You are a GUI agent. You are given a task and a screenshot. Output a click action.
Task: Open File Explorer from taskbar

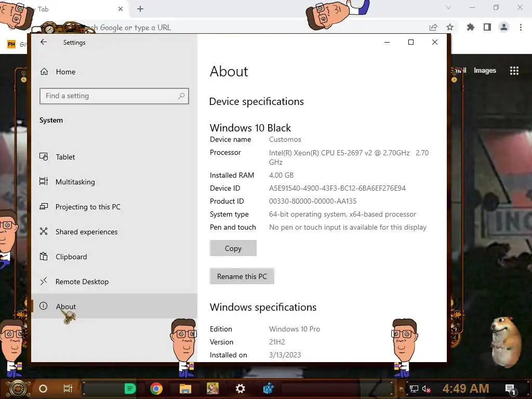click(x=185, y=389)
